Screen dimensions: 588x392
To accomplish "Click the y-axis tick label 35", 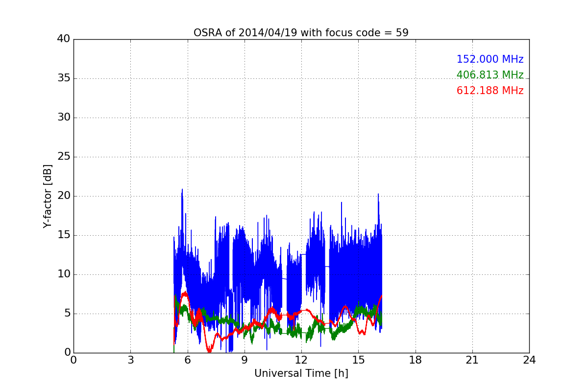I will click(x=64, y=78).
